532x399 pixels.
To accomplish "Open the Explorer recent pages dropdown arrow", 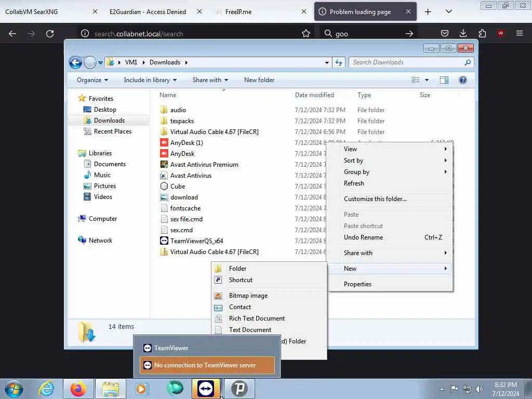I will pos(100,63).
